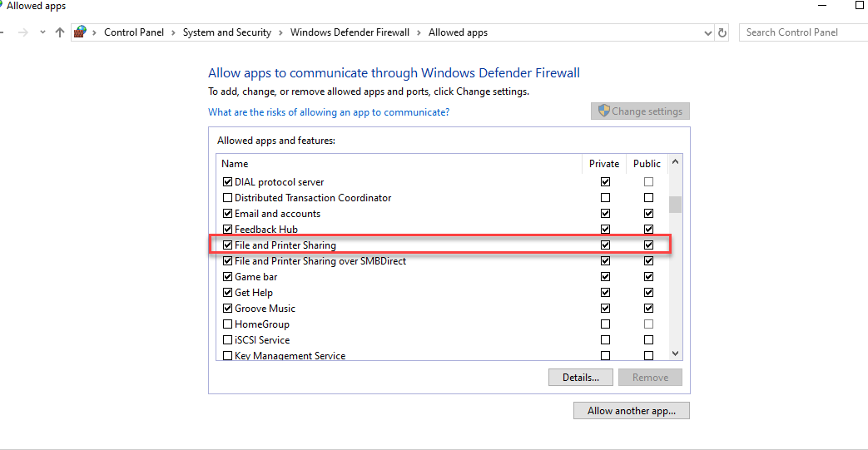Image resolution: width=868 pixels, height=450 pixels.
Task: Click Allow another app... button
Action: pos(632,411)
